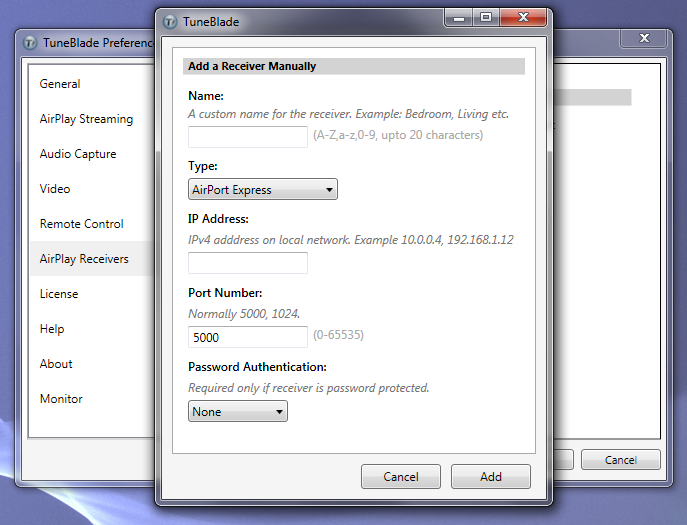
Task: Close the TuneBlade Preferences window
Action: [x=644, y=38]
